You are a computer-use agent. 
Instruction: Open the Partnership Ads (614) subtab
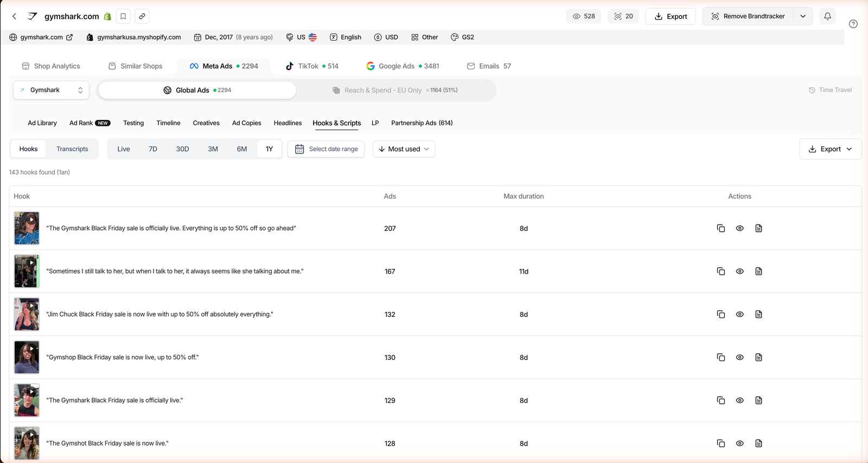(x=422, y=123)
